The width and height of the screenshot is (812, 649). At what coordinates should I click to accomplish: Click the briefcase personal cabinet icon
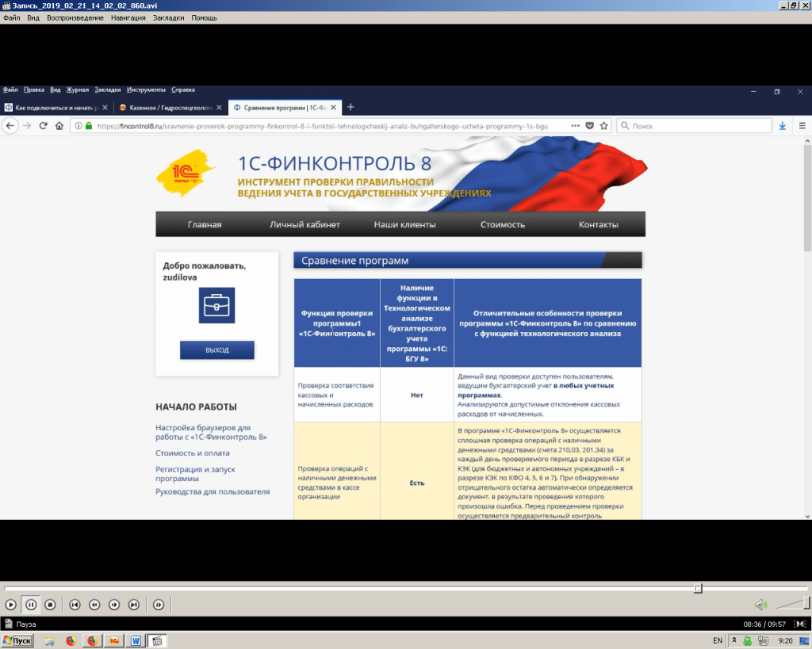click(x=217, y=305)
